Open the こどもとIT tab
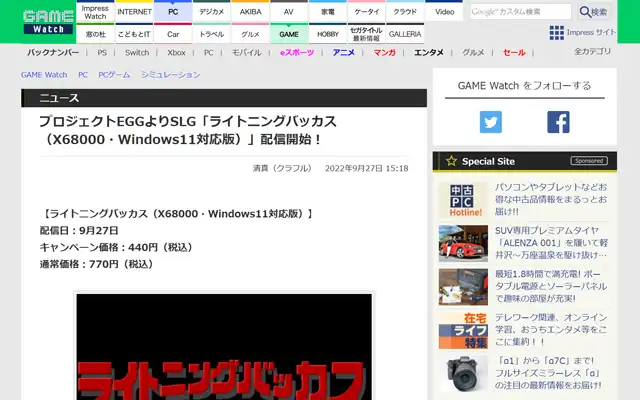The width and height of the screenshot is (640, 400). pyautogui.click(x=134, y=34)
